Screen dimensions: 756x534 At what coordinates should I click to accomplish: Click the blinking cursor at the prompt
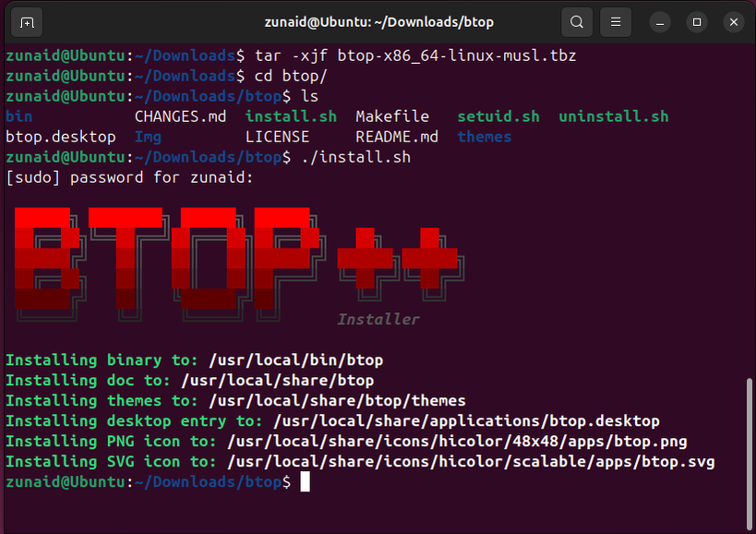click(x=306, y=481)
